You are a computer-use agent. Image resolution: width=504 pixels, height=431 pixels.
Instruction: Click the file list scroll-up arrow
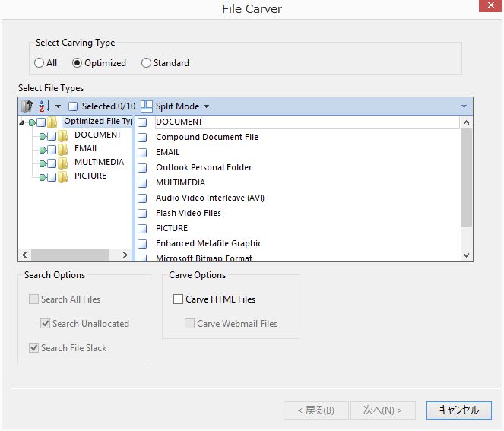click(467, 122)
